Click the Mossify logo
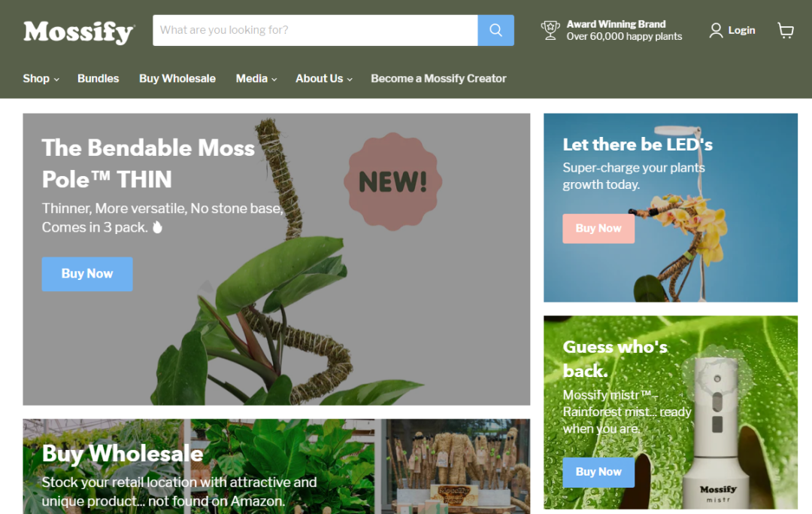The height and width of the screenshot is (514, 812). [79, 32]
